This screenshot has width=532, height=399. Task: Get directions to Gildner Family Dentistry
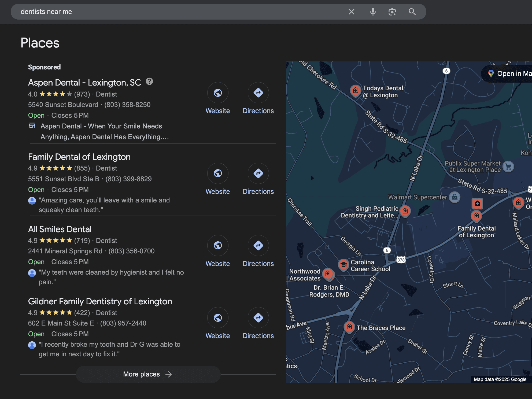(x=258, y=318)
